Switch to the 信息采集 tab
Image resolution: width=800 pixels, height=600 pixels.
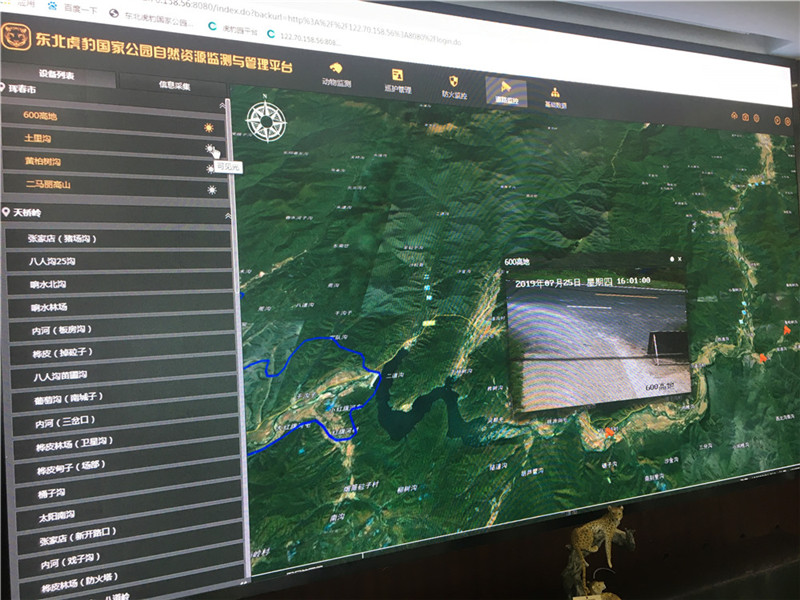click(x=174, y=85)
